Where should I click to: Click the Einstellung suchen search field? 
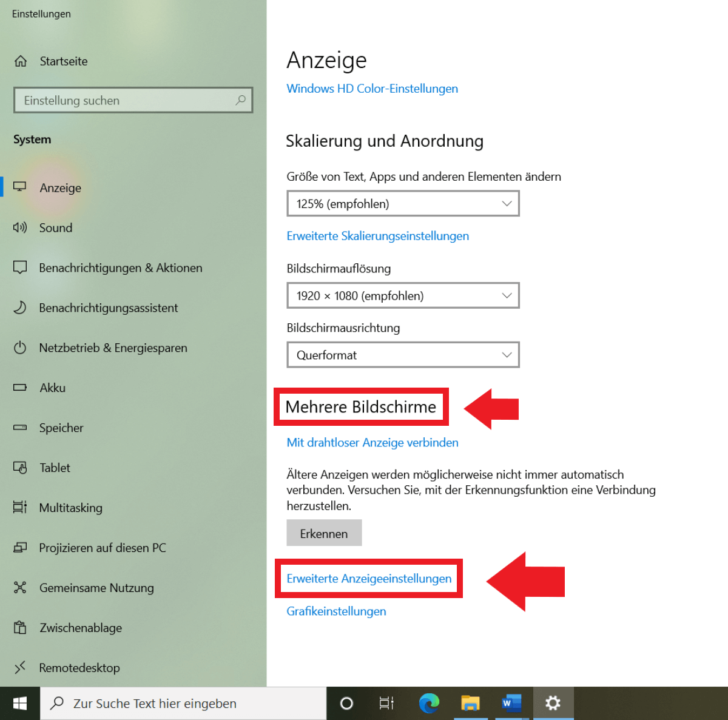point(133,100)
